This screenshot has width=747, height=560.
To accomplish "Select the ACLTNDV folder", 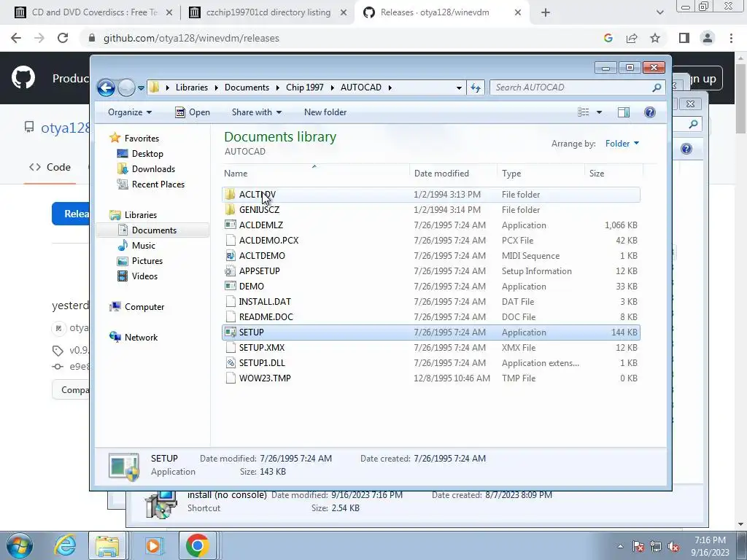I will [x=430, y=194].
